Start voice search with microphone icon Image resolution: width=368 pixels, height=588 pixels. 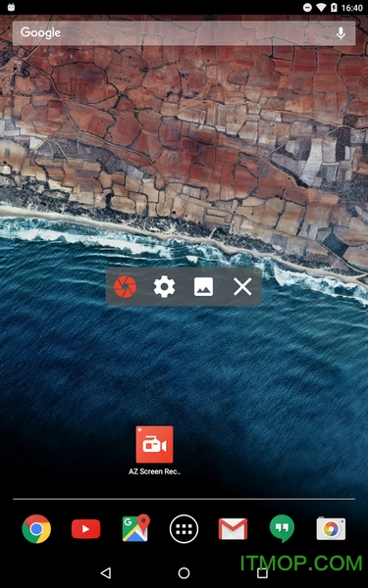(x=341, y=33)
